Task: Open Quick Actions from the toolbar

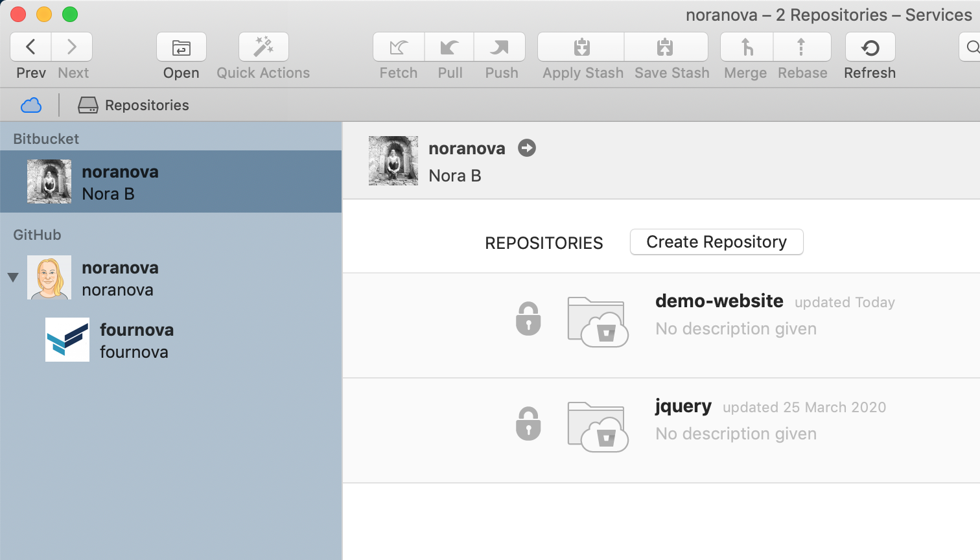Action: pyautogui.click(x=263, y=47)
